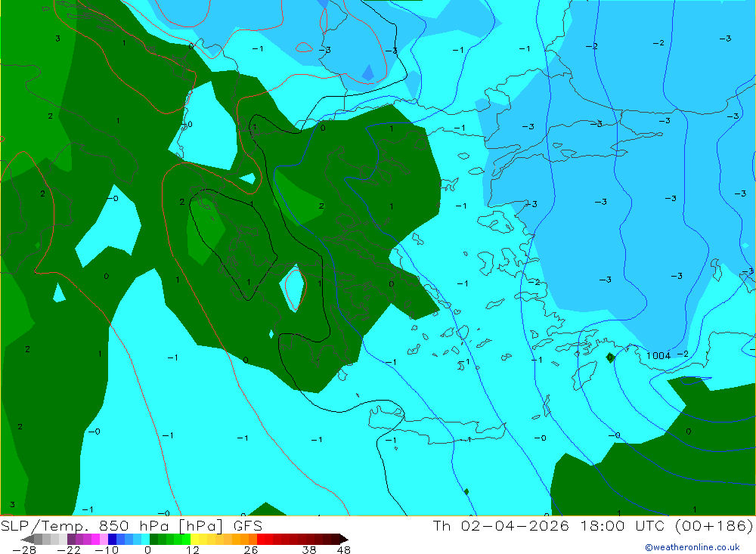
Task: Click the forecast time 'Th 02-04-2026 18:00 UTC (00+186)'
Action: [x=593, y=525]
